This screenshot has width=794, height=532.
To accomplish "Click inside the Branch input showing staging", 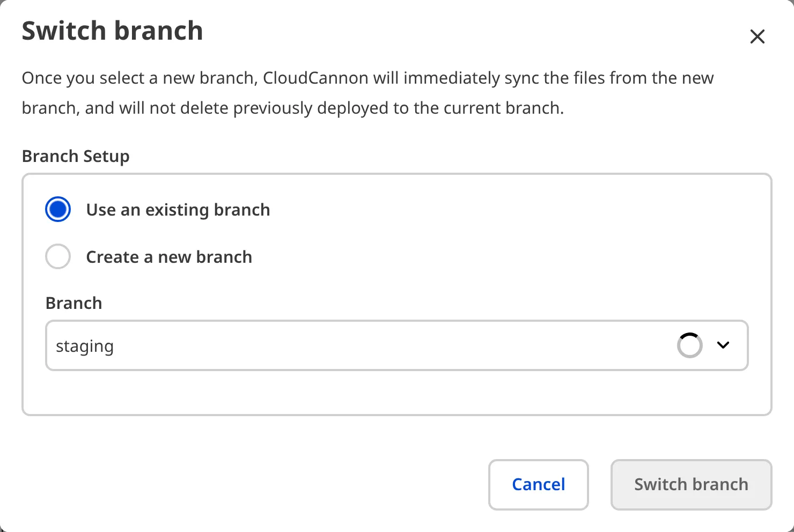I will click(322, 345).
